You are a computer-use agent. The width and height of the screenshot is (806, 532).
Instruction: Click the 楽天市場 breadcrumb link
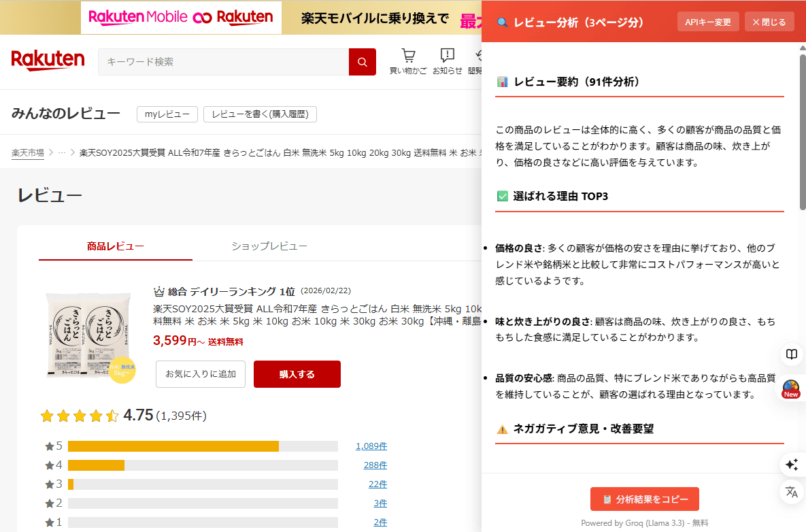coord(28,153)
